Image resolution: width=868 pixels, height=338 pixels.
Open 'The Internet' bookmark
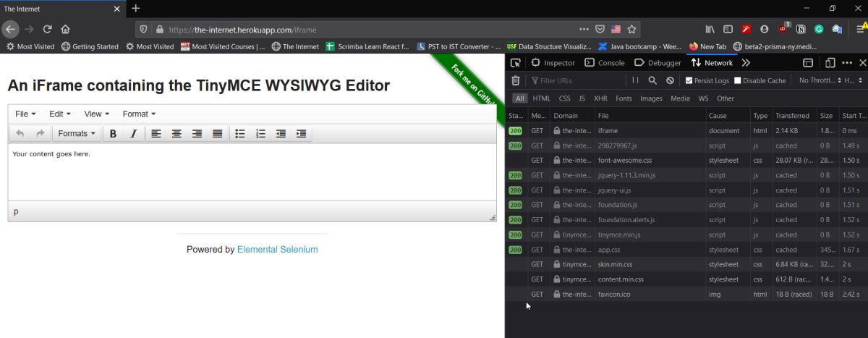point(295,46)
